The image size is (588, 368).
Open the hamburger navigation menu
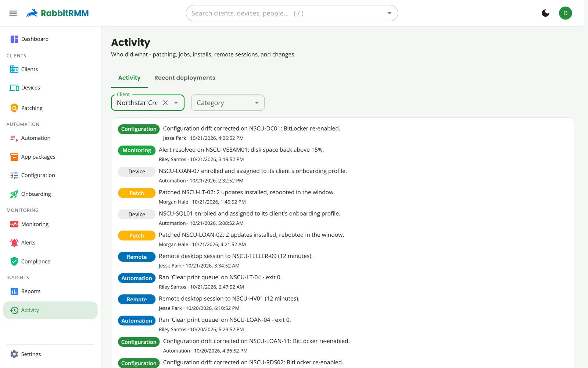coord(13,13)
